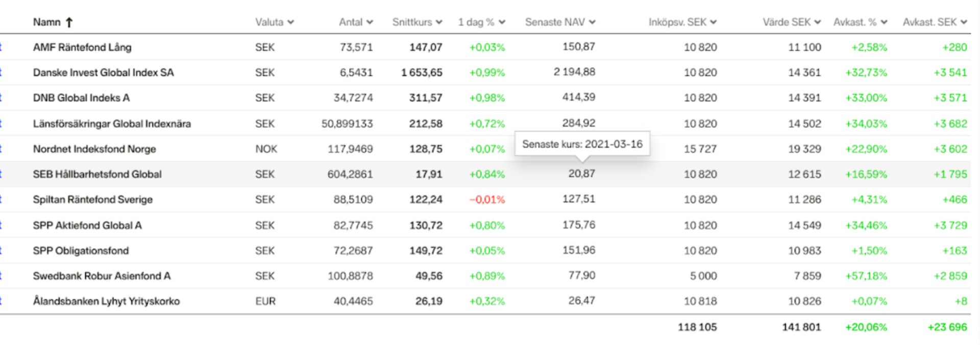Open Länsförsäkringar Global Indexnära fund
The height and width of the screenshot is (345, 980).
coord(112,124)
